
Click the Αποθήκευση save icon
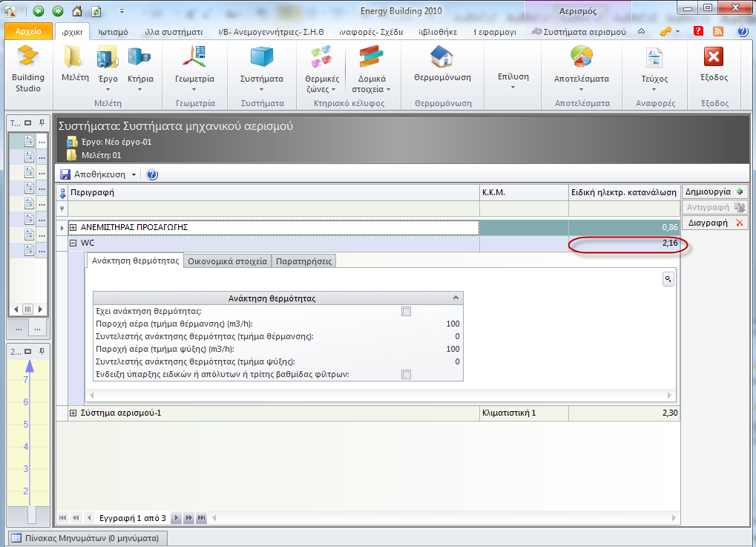click(65, 174)
